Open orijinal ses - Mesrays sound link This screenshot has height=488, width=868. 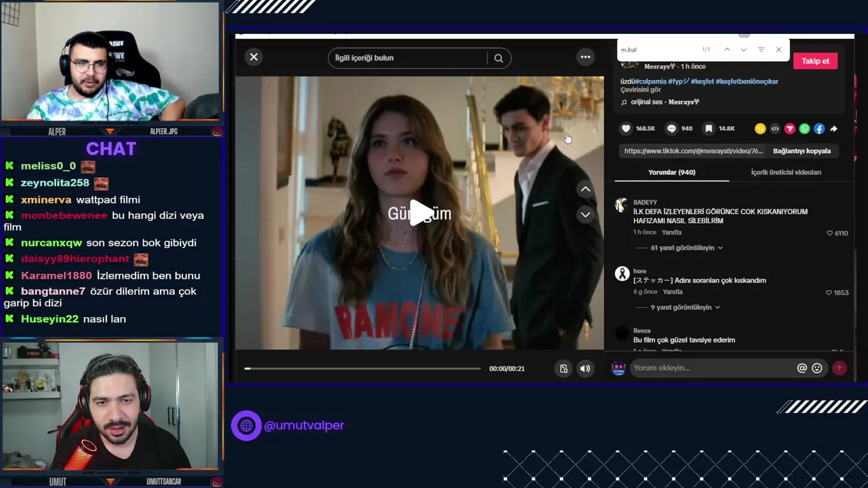pos(665,102)
